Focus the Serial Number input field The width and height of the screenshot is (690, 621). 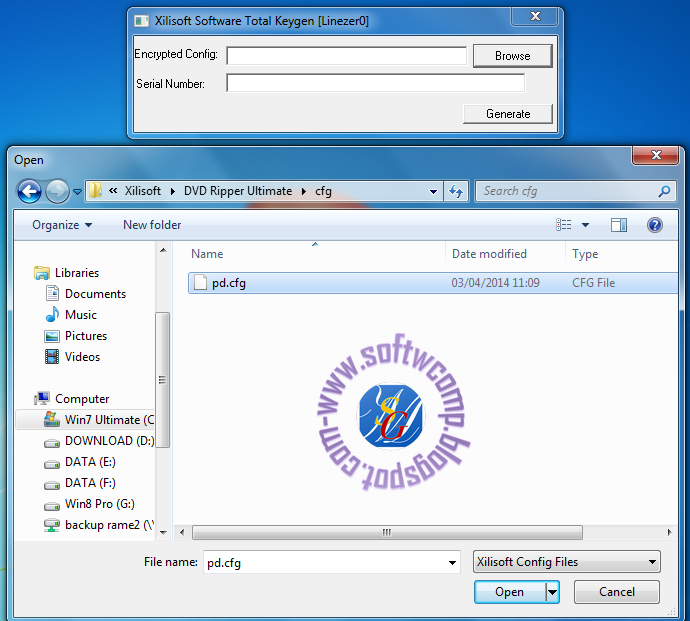pos(375,83)
